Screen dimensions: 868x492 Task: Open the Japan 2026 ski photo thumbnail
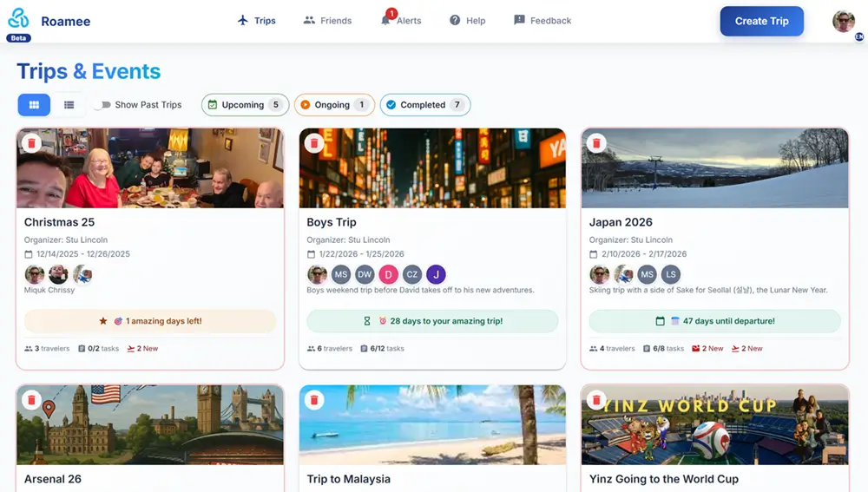coord(714,168)
